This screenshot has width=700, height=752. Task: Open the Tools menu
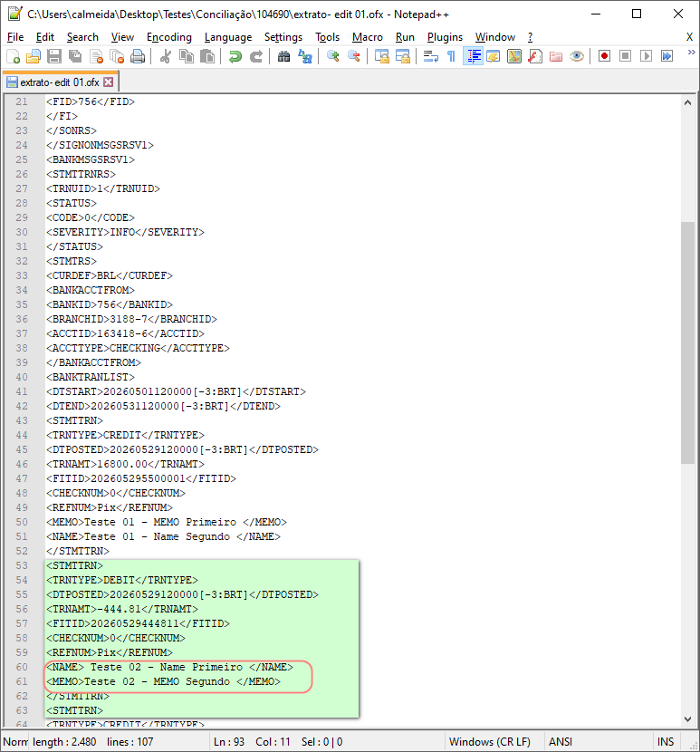[328, 37]
